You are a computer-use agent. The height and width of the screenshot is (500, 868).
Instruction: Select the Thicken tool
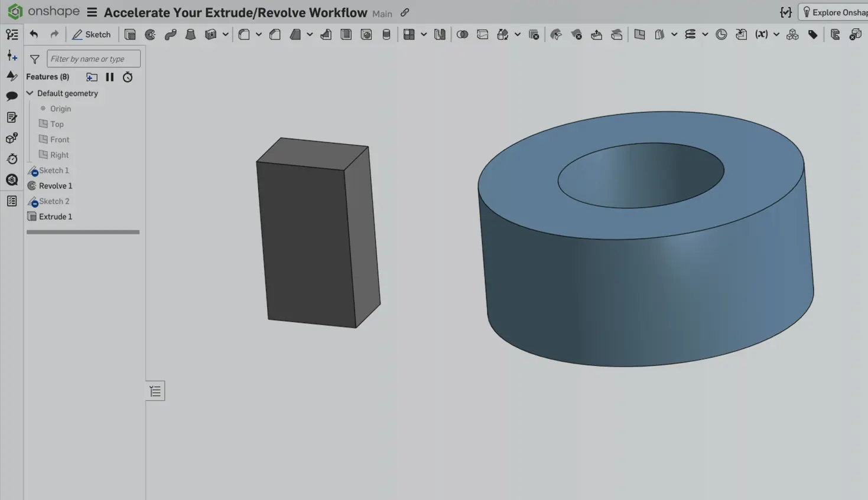(210, 34)
